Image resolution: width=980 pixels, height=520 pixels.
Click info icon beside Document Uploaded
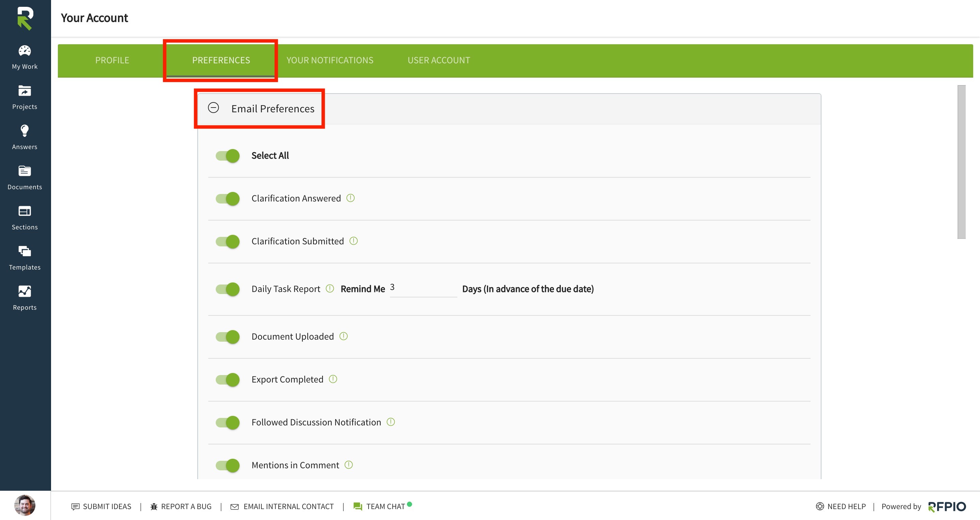tap(344, 336)
